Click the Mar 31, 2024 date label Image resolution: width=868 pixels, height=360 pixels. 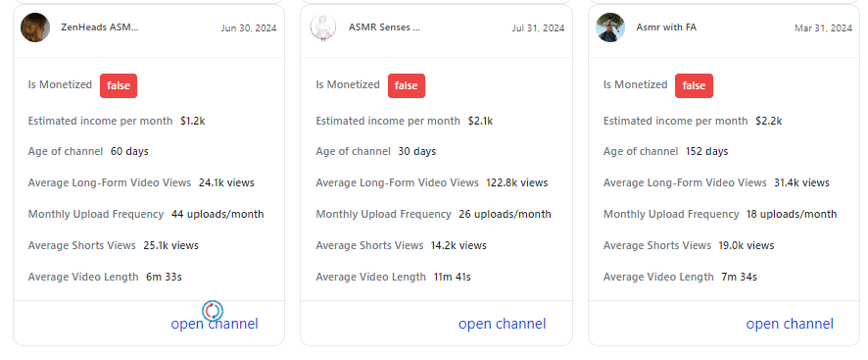tap(824, 27)
